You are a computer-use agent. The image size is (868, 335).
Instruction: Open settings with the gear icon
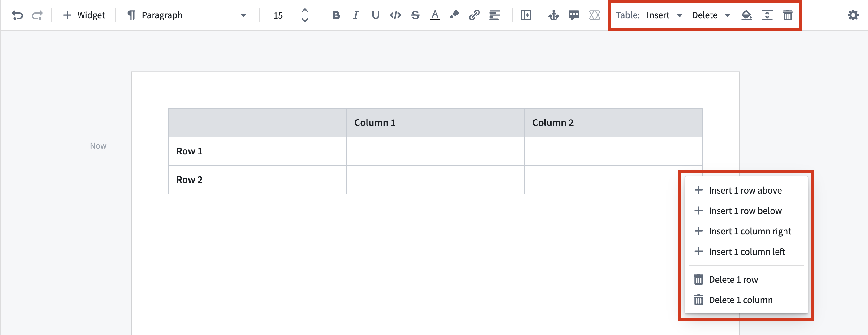click(853, 15)
